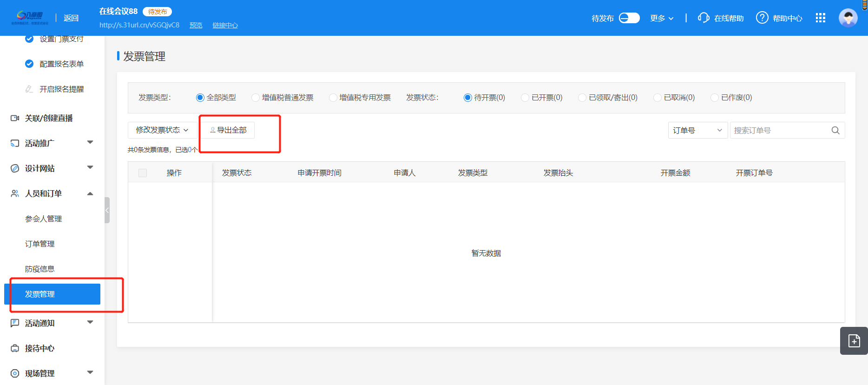The height and width of the screenshot is (385, 868).
Task: Expand the 设计网站 menu arrow
Action: [90, 167]
